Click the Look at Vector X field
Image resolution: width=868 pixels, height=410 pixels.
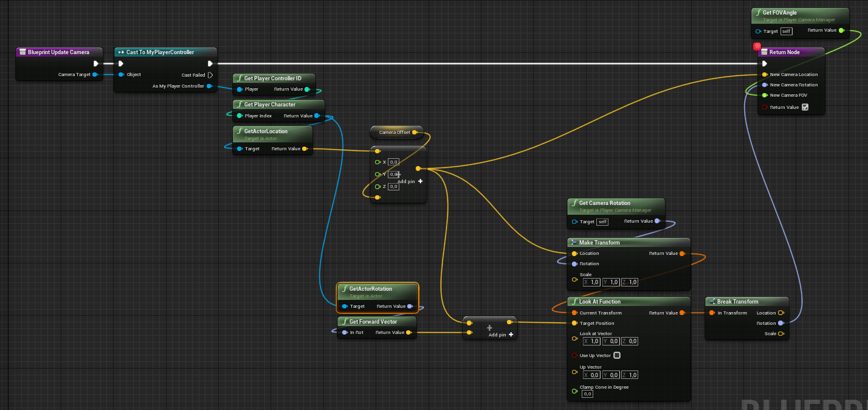pos(591,341)
